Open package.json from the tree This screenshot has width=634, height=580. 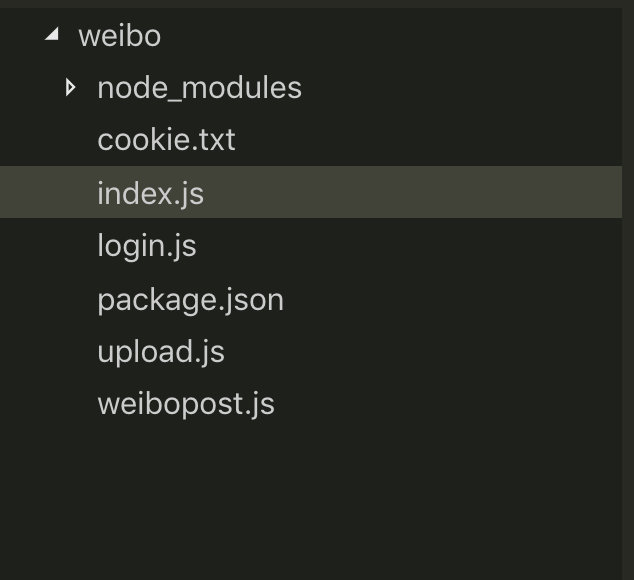[190, 299]
